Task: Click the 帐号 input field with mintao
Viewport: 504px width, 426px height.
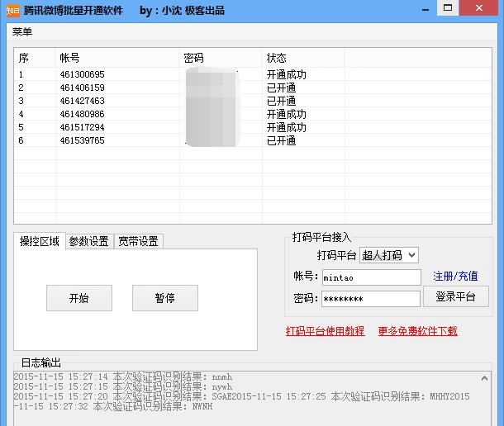Action: pos(369,277)
